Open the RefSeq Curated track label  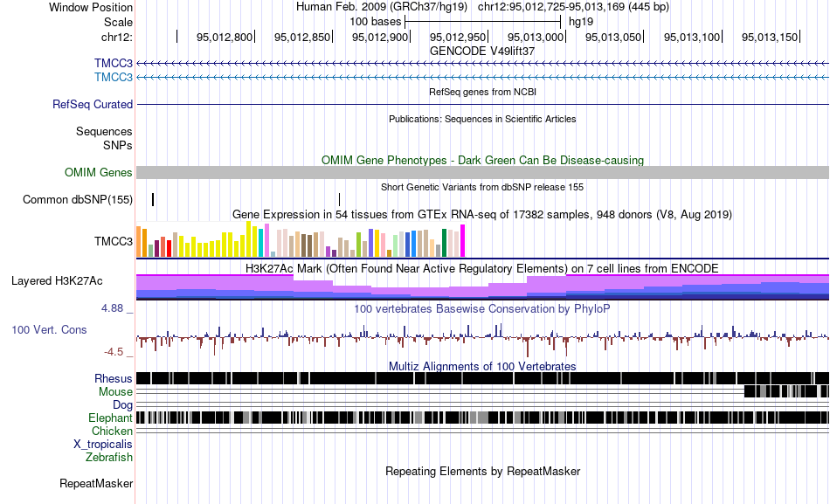pos(93,104)
